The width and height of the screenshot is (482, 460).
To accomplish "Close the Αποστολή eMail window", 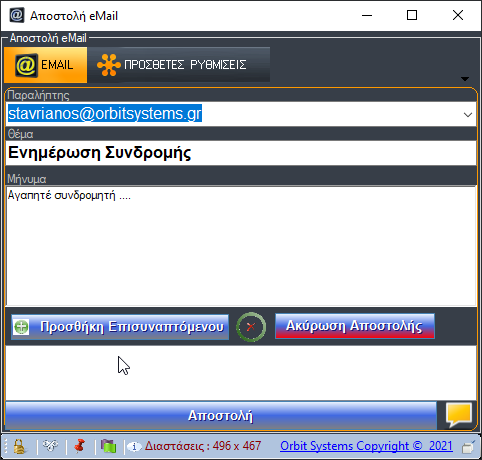I will (458, 15).
